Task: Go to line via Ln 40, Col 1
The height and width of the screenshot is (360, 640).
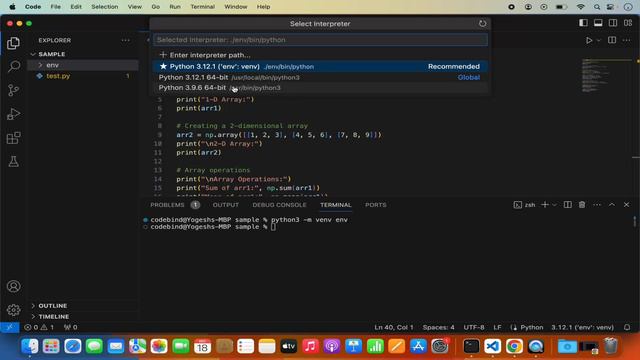Action: click(x=393, y=327)
